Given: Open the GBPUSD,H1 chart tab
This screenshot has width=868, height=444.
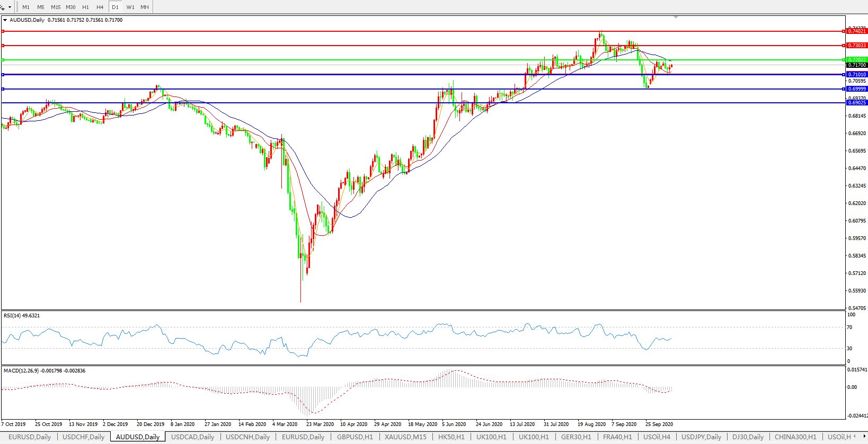Looking at the screenshot, I should 355,437.
